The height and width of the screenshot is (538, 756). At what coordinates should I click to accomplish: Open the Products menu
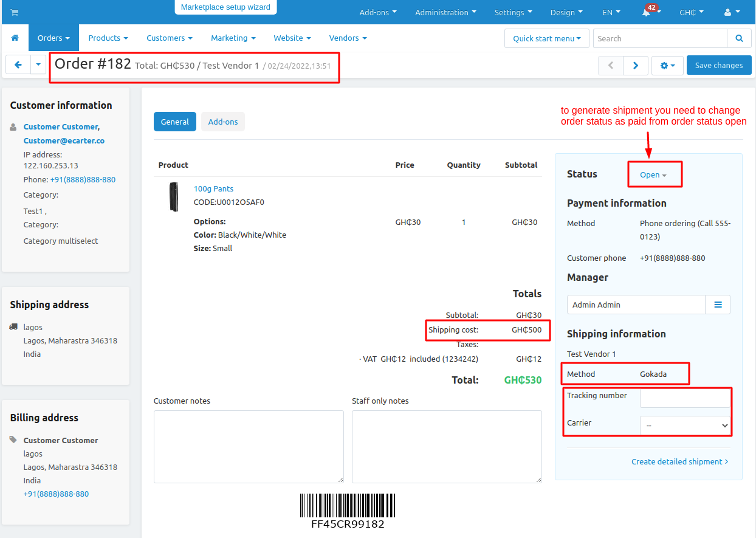pyautogui.click(x=108, y=38)
